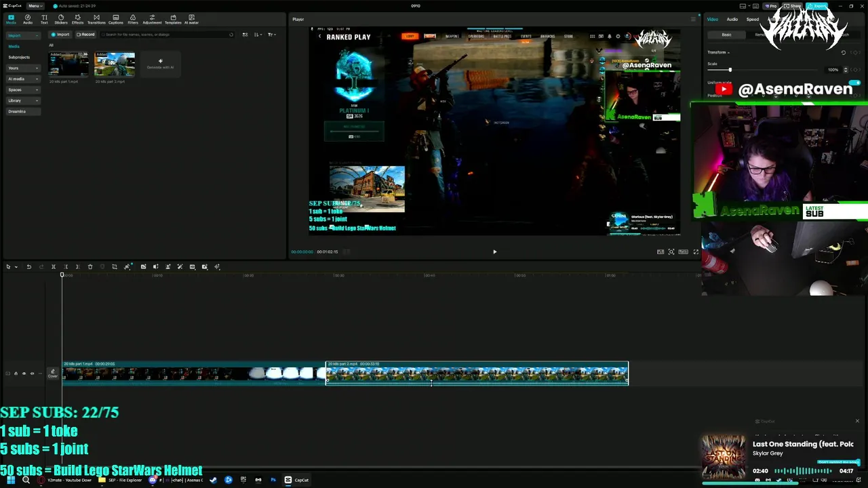
Task: Click the reset Transform icon
Action: [x=843, y=52]
